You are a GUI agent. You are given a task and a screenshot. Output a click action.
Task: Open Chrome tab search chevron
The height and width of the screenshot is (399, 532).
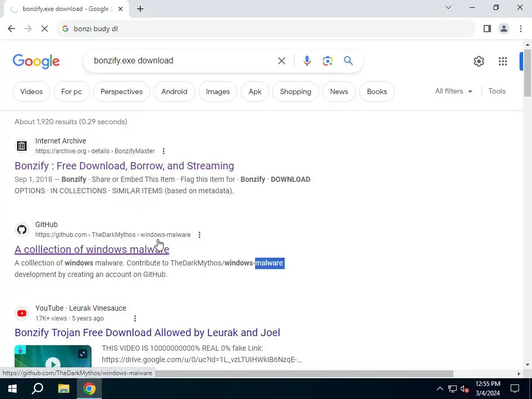tap(448, 7)
